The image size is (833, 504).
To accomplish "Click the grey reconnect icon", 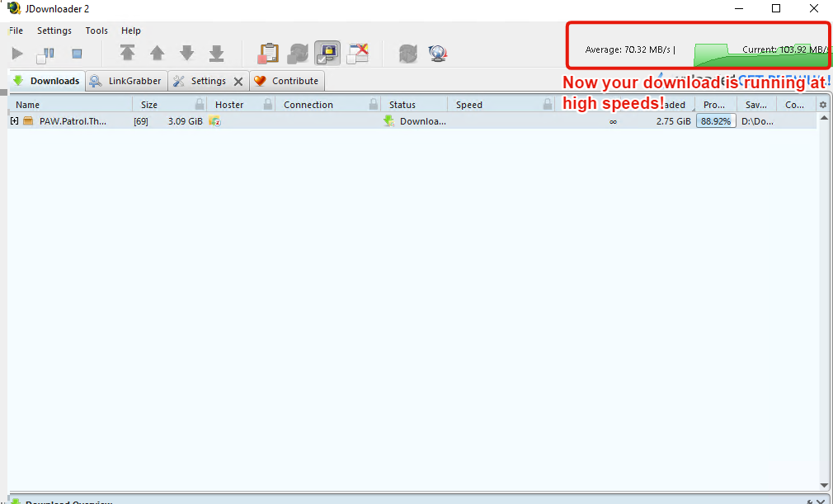I will pyautogui.click(x=408, y=53).
